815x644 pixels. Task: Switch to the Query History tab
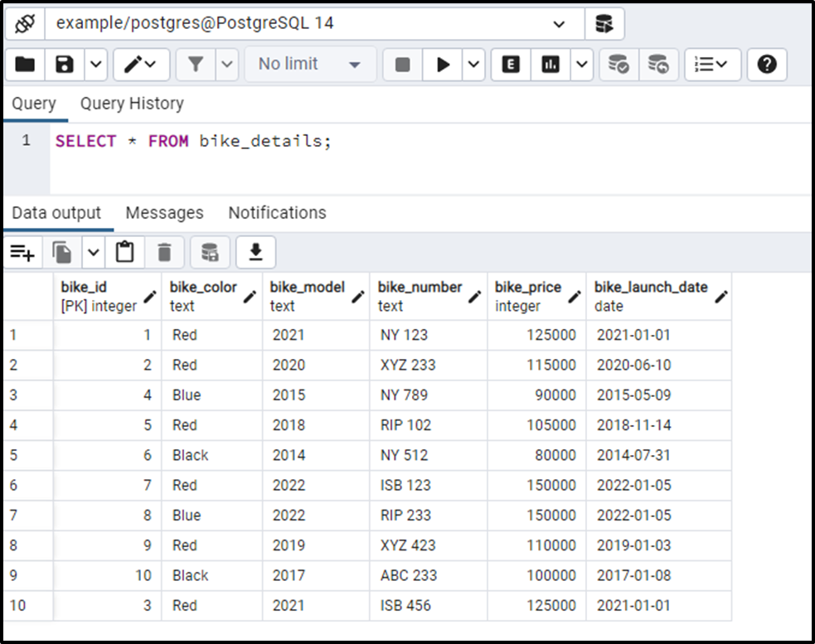(x=132, y=104)
